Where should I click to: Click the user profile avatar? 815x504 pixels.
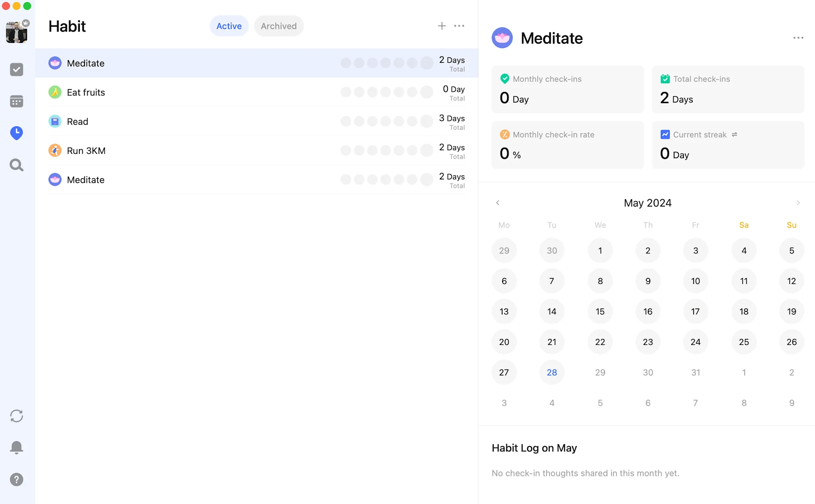pyautogui.click(x=16, y=32)
